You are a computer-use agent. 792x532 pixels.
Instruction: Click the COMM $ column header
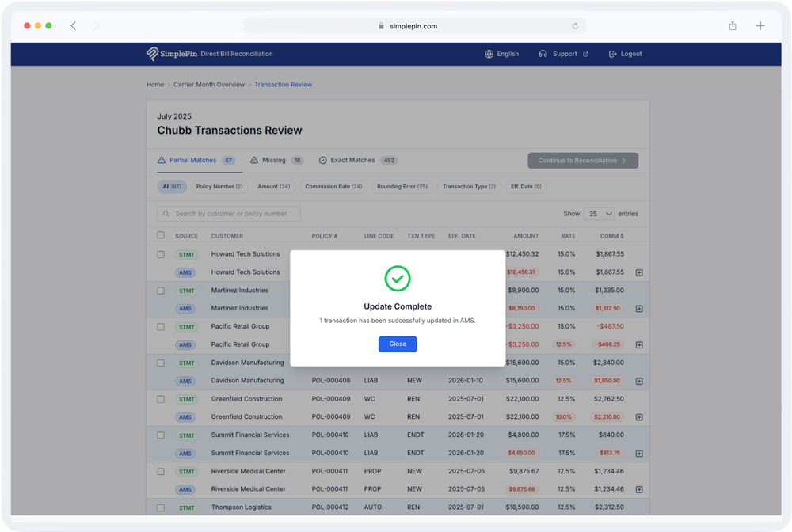[x=611, y=236]
